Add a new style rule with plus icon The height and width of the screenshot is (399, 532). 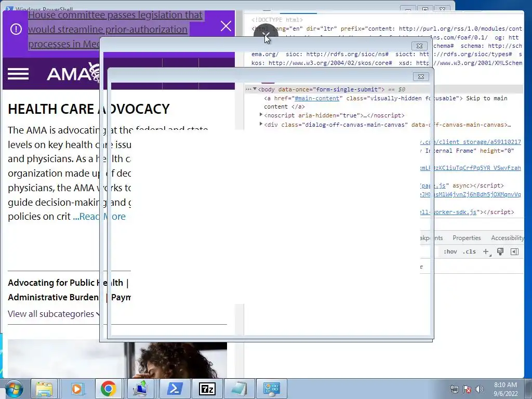coord(486,251)
